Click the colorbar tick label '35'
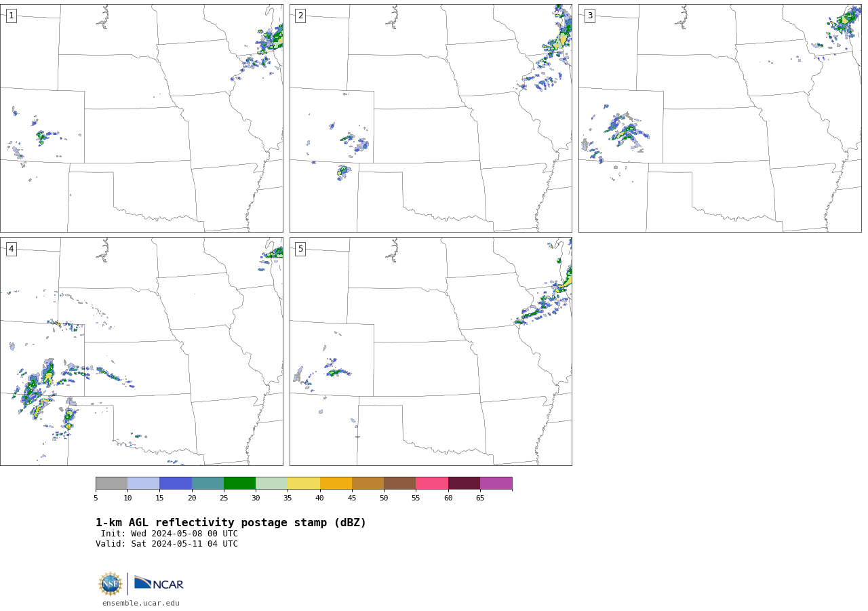This screenshot has width=868, height=611. point(288,498)
